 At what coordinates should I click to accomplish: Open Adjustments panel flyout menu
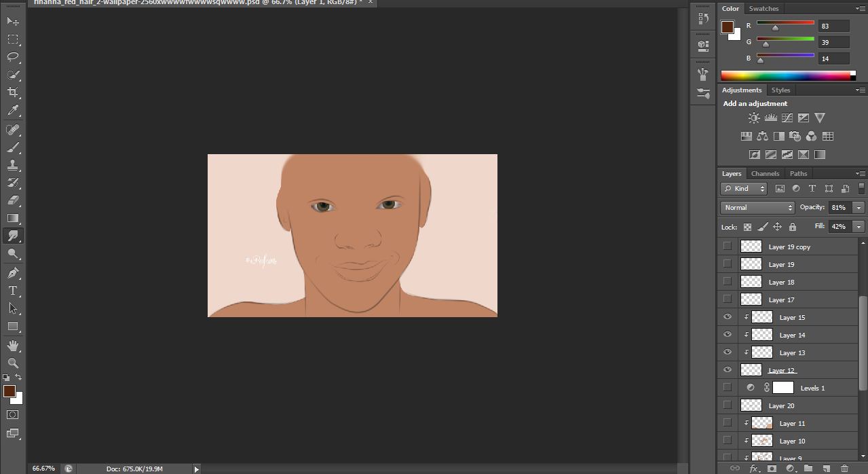(861, 90)
